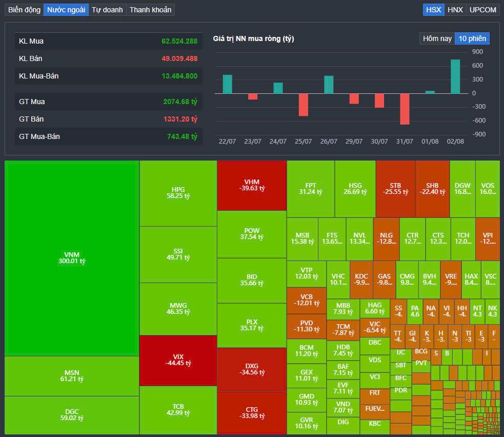504x437 pixels.
Task: Select the red CTG -33.98 tỷ tile
Action: (252, 413)
